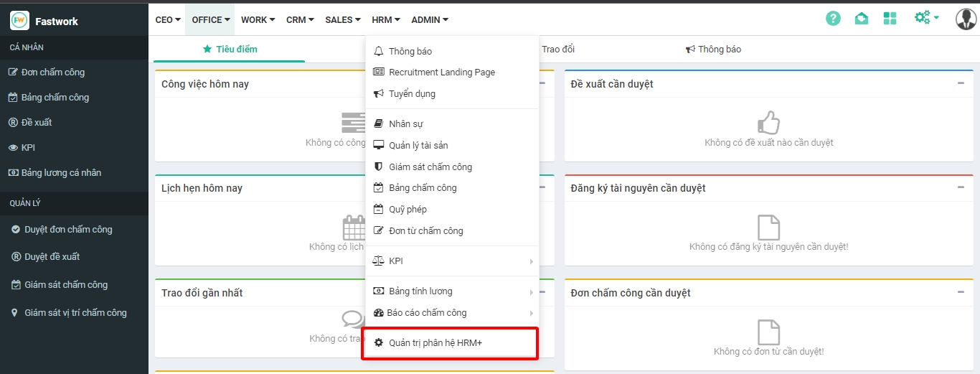Switch to the Thông báo tab

click(713, 50)
